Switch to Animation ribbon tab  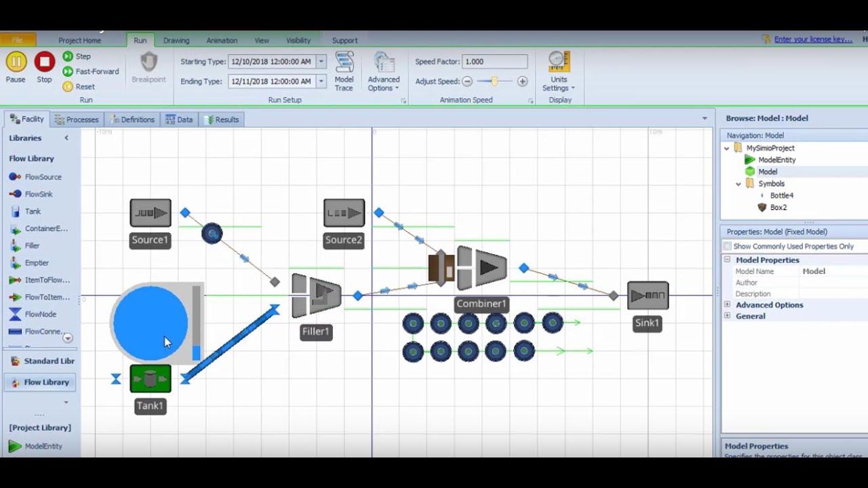(x=222, y=41)
